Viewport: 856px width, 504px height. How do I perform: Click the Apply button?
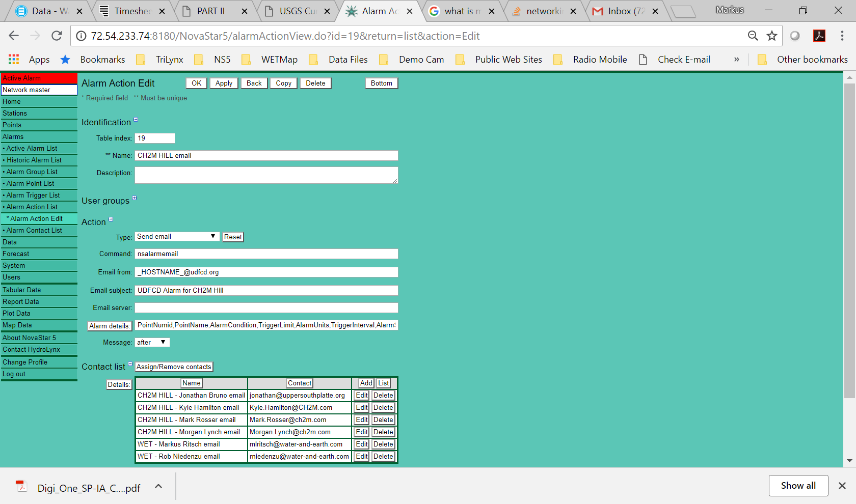223,83
